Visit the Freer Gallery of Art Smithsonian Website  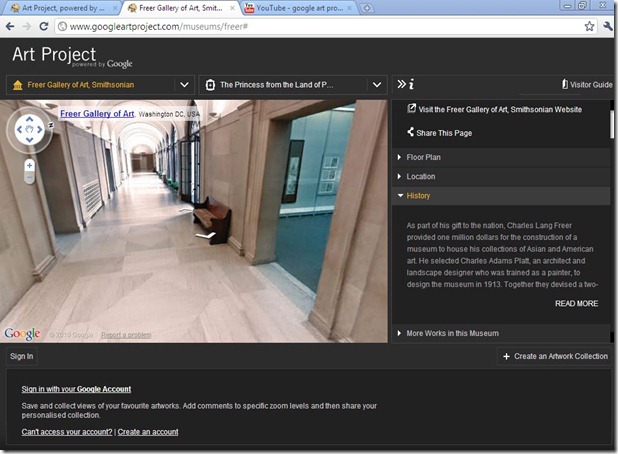(x=500, y=110)
